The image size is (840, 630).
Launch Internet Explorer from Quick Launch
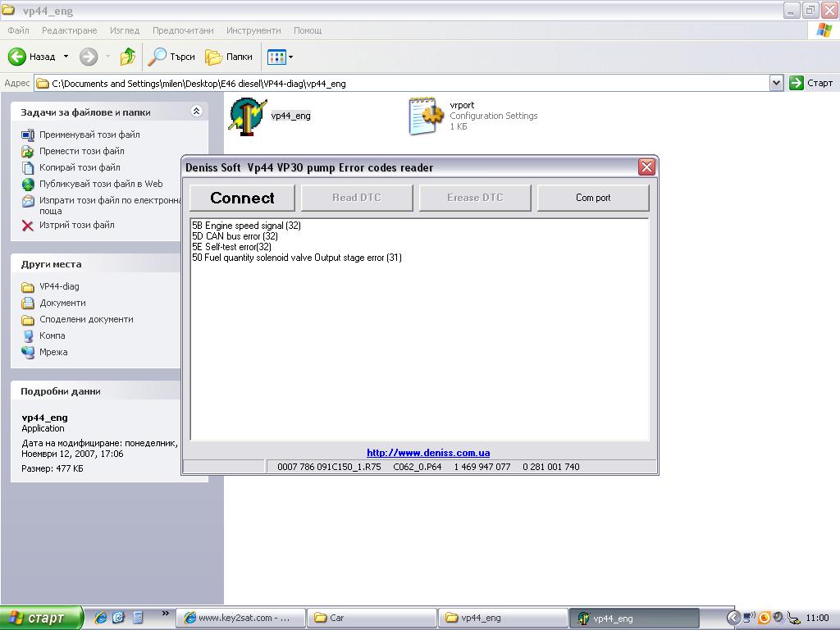click(100, 618)
